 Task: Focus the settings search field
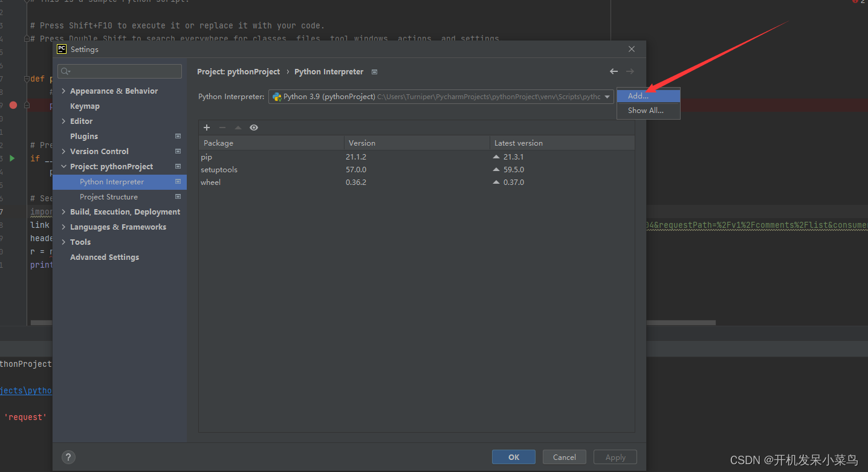click(120, 71)
